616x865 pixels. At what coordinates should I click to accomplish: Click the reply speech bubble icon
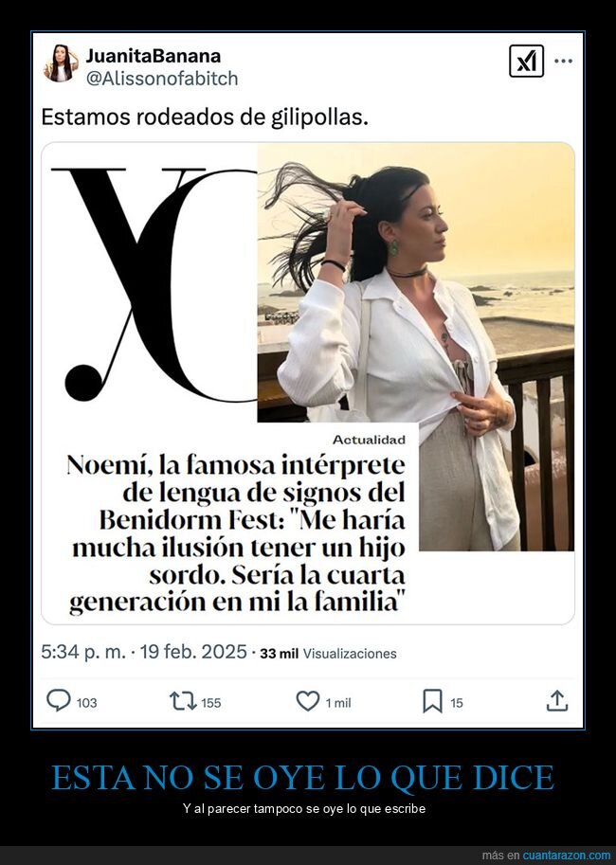point(59,700)
